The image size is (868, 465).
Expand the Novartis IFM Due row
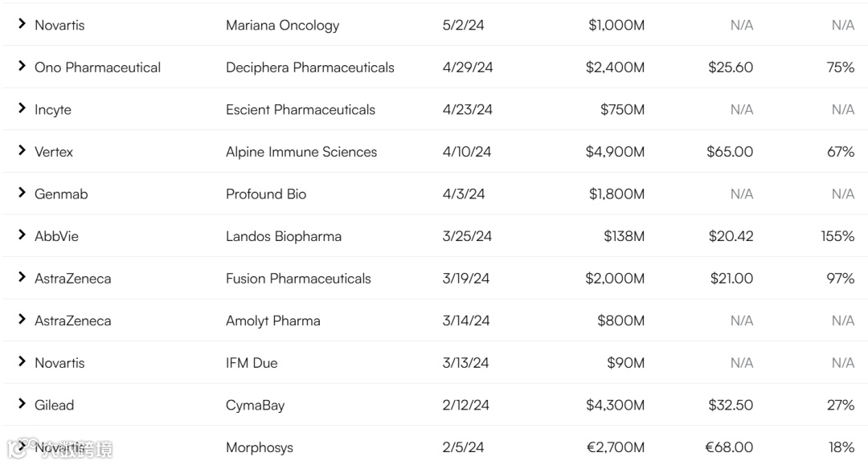[x=22, y=362]
